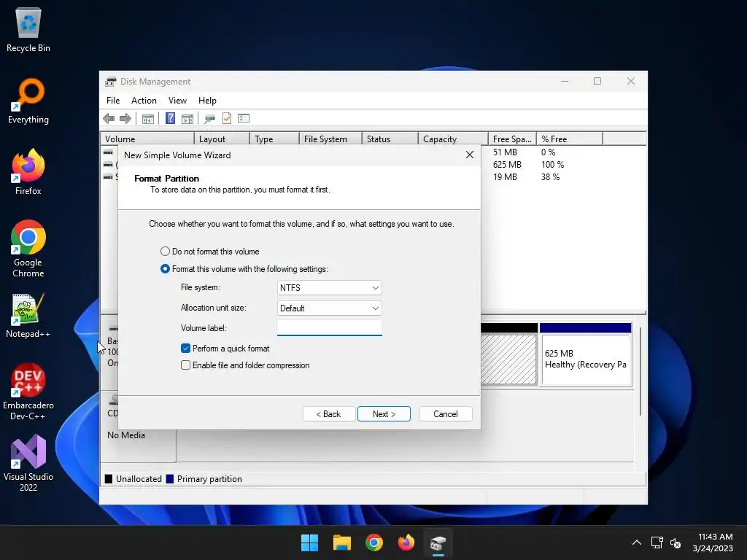Click the Disk Management title bar icon
Image resolution: width=747 pixels, height=560 pixels.
[111, 82]
